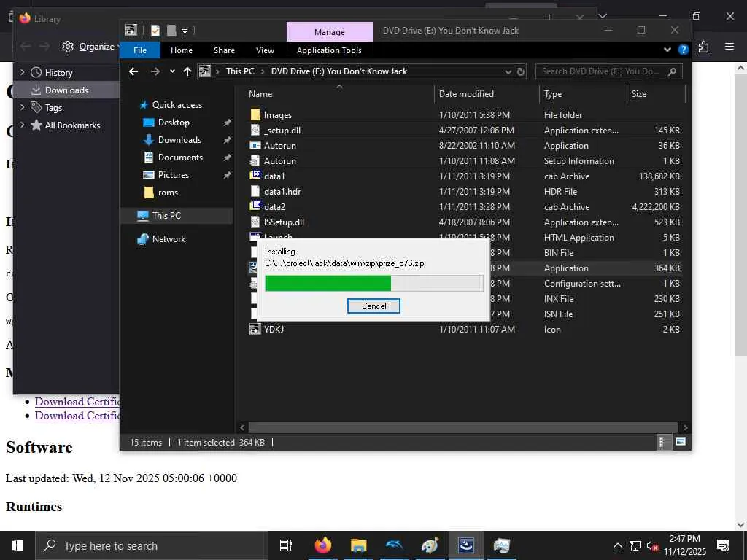Viewport: 747px width, 560px height.
Task: Click first Download Certificate link
Action: [77, 402]
